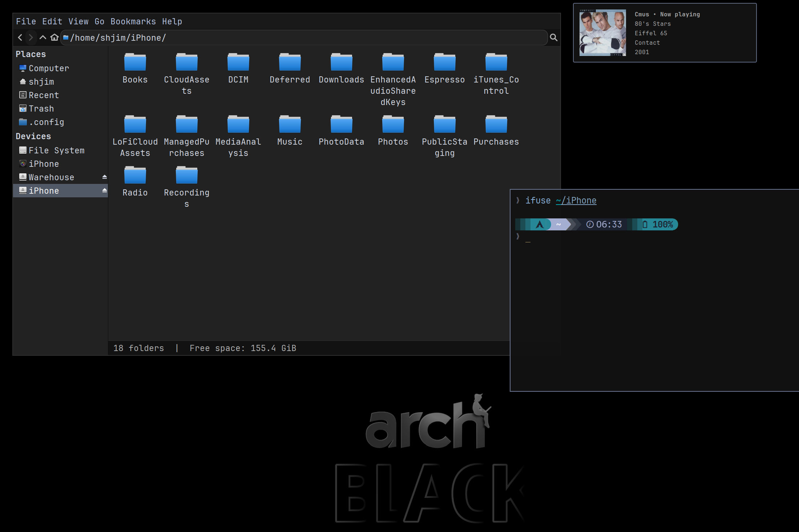Image resolution: width=799 pixels, height=532 pixels.
Task: Open the .config bookmark in the sidebar
Action: click(x=60, y=122)
